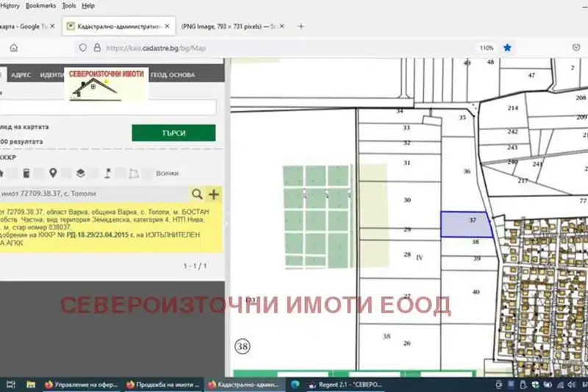Click the search text input field
Image resolution: width=588 pixels, height=392 pixels.
point(108,107)
